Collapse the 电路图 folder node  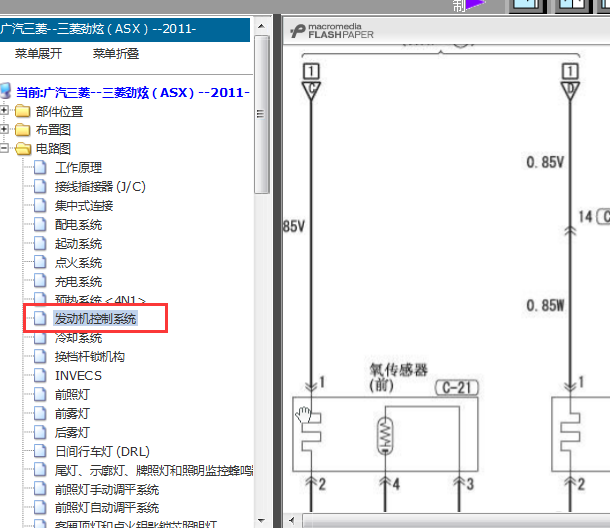4,148
